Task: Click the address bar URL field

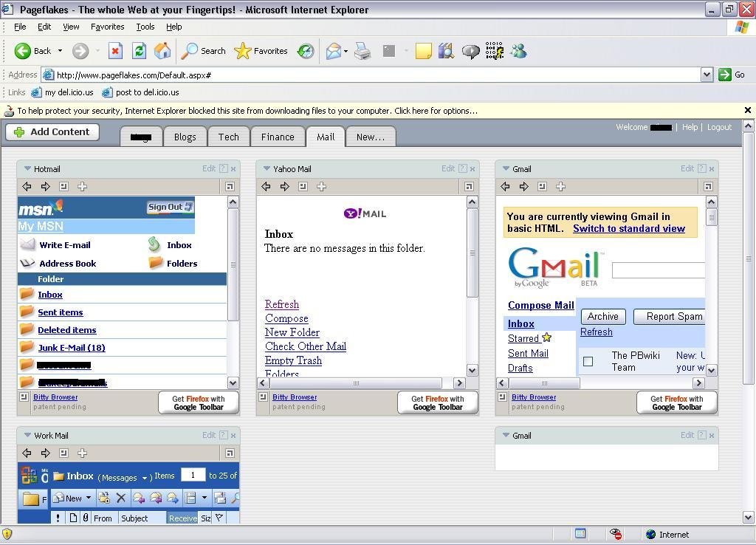Action: click(x=371, y=75)
